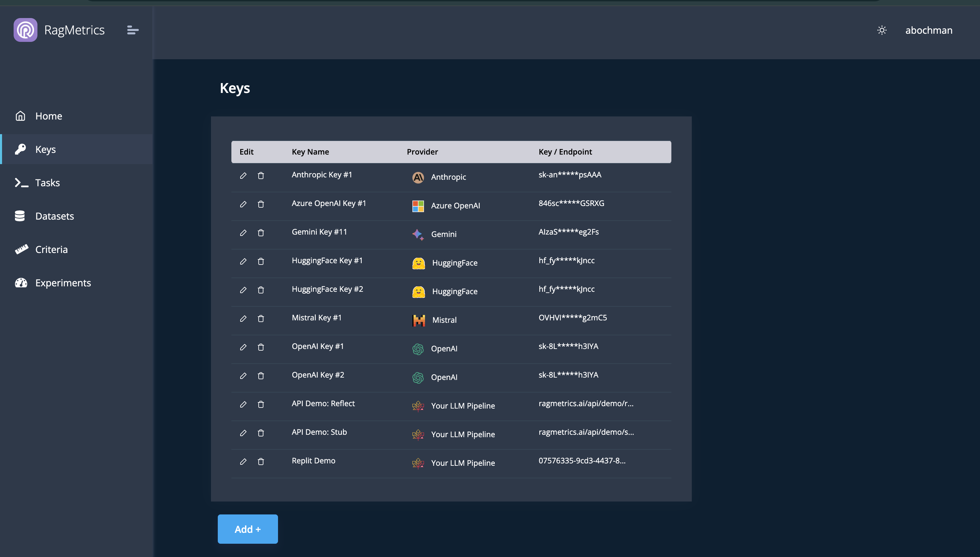The width and height of the screenshot is (980, 557).
Task: Click the Key / Endpoint column header
Action: click(x=565, y=152)
